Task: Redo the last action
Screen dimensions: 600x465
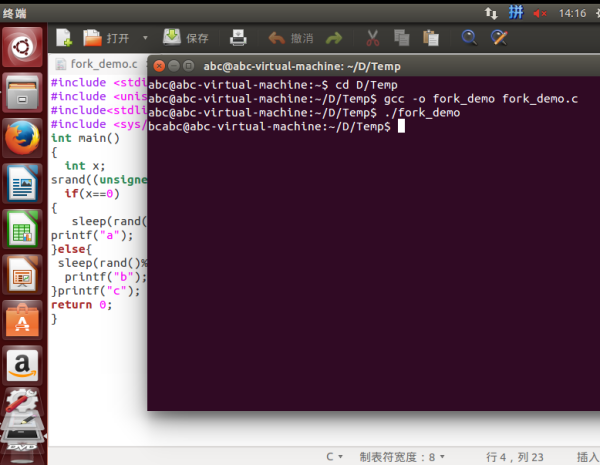Action: pos(334,38)
